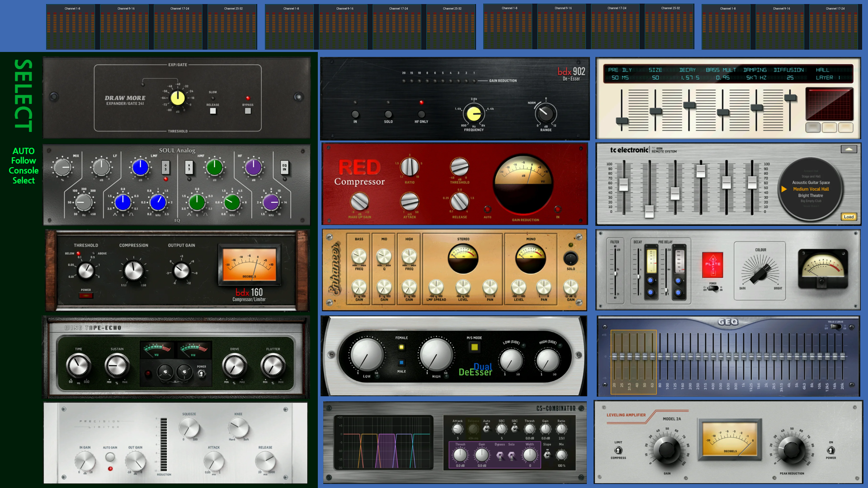Select Acoustic Guitar Space preset
Screen dimensions: 868x488
pyautogui.click(x=811, y=183)
